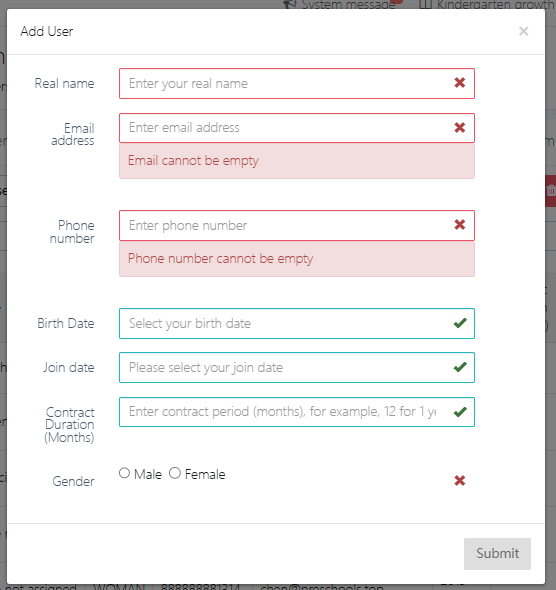This screenshot has height=590, width=556.
Task: Focus the Contract Duration months input
Action: click(297, 412)
